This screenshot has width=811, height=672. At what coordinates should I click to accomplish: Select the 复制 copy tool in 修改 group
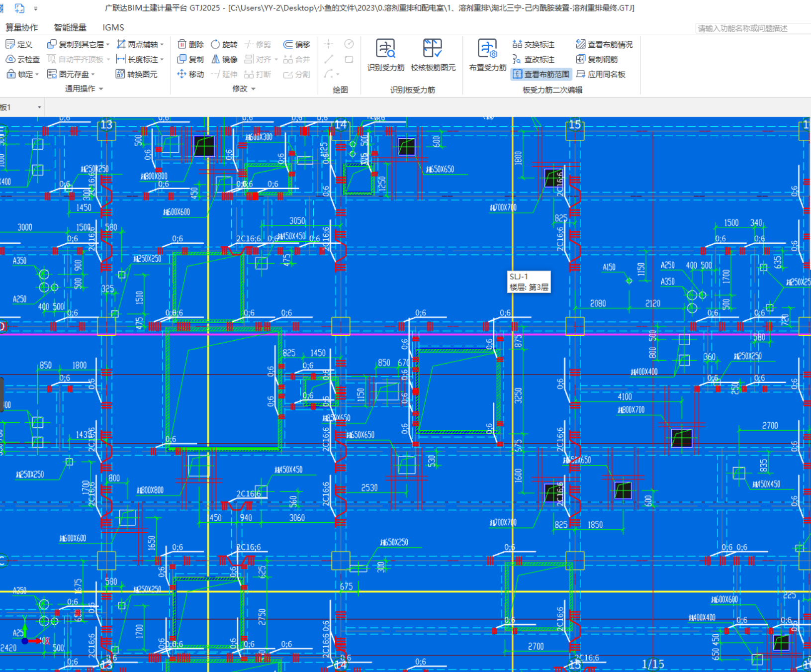191,59
